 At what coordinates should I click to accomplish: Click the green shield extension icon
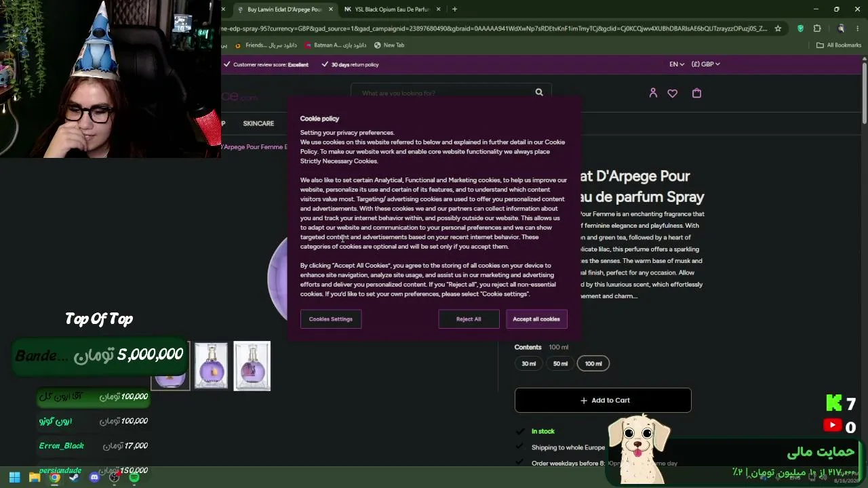[x=800, y=28]
